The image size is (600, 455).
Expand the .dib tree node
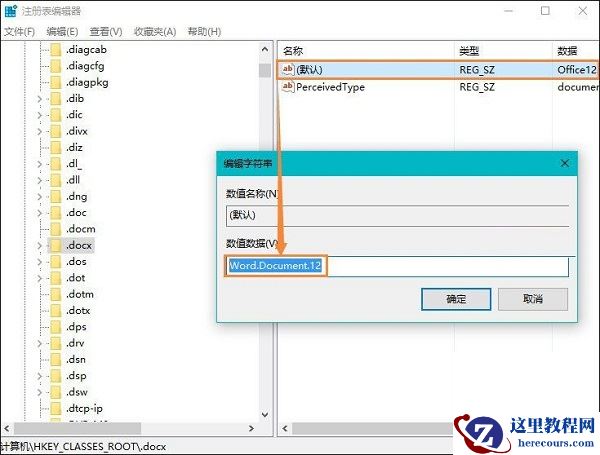pyautogui.click(x=39, y=99)
